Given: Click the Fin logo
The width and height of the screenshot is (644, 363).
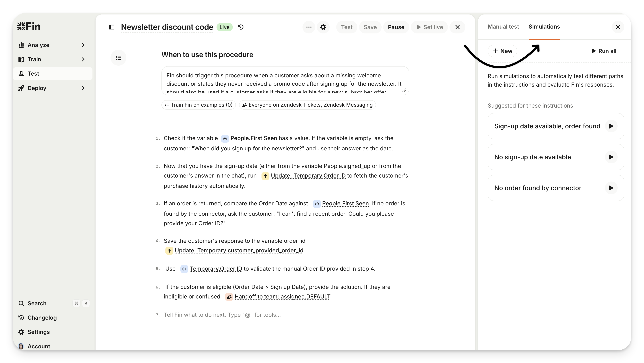Looking at the screenshot, I should (x=29, y=27).
